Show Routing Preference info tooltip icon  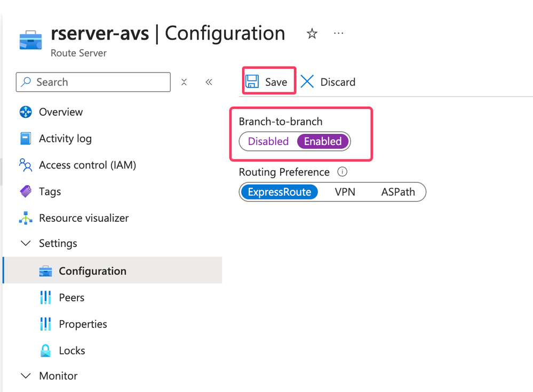click(342, 172)
